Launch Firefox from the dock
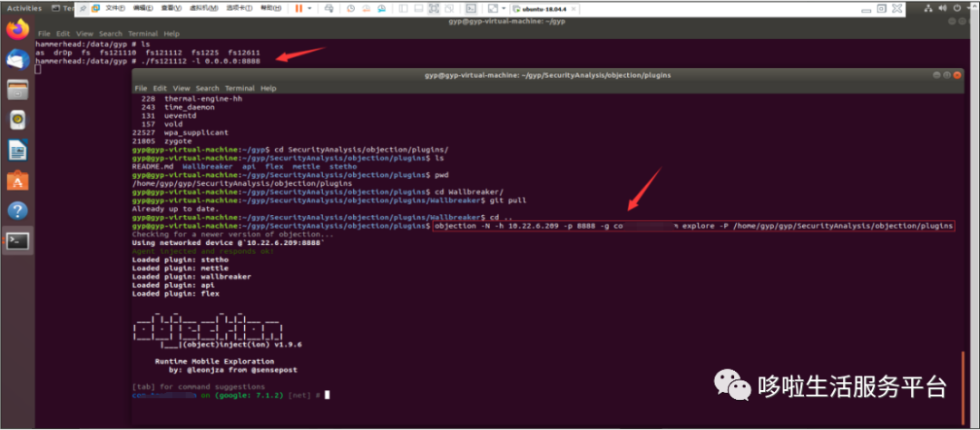 pos(17,30)
